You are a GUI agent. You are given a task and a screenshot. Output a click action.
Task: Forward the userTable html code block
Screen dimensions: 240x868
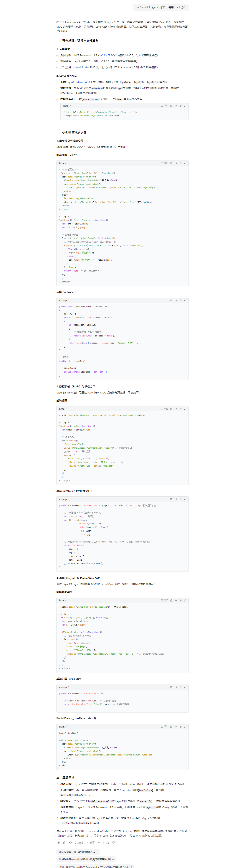click(176, 408)
